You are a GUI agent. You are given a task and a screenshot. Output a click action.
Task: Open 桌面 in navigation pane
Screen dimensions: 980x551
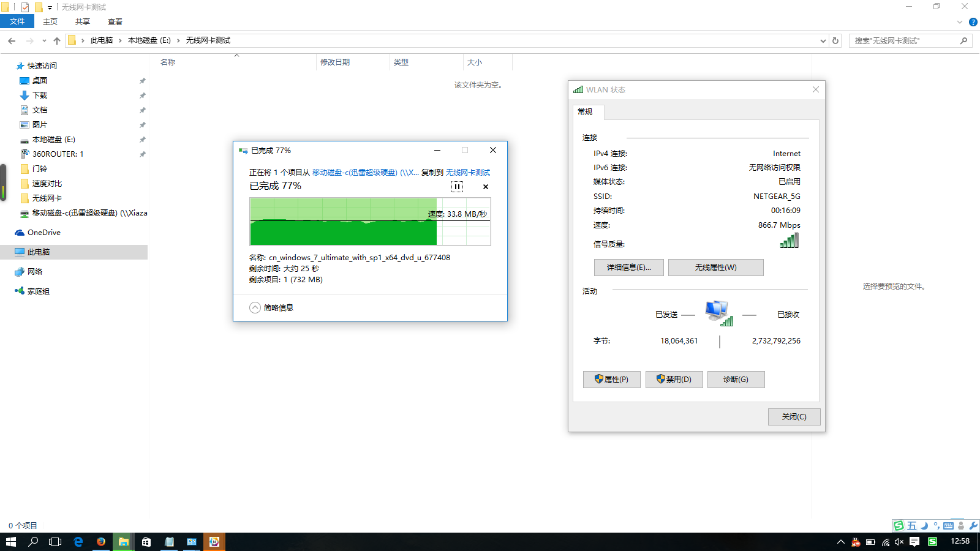(40, 81)
